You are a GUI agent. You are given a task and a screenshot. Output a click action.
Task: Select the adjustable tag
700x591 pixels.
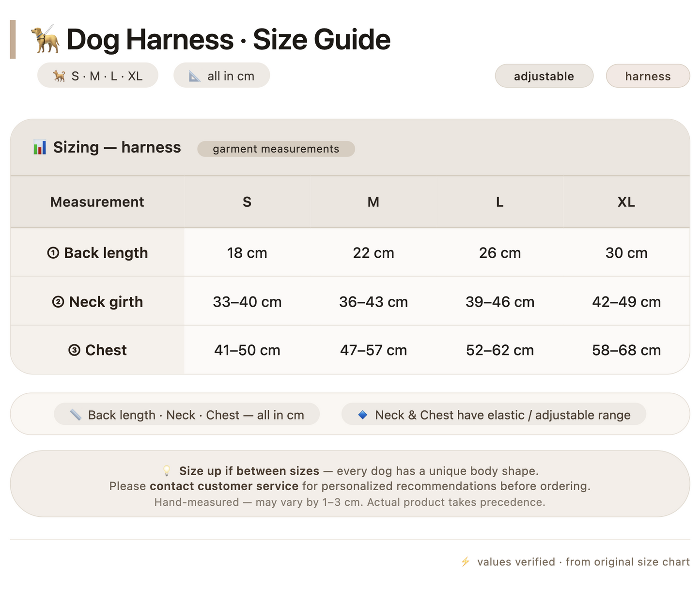pyautogui.click(x=544, y=76)
